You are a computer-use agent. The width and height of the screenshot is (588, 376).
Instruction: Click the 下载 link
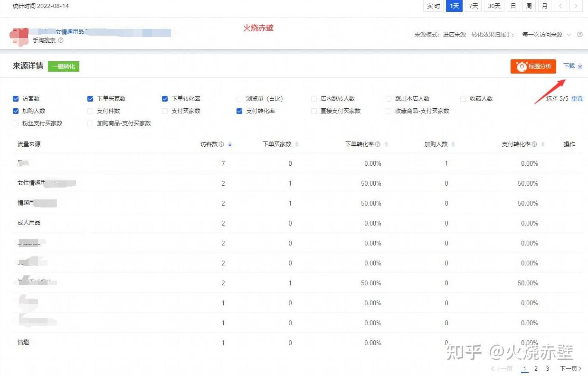(x=569, y=66)
